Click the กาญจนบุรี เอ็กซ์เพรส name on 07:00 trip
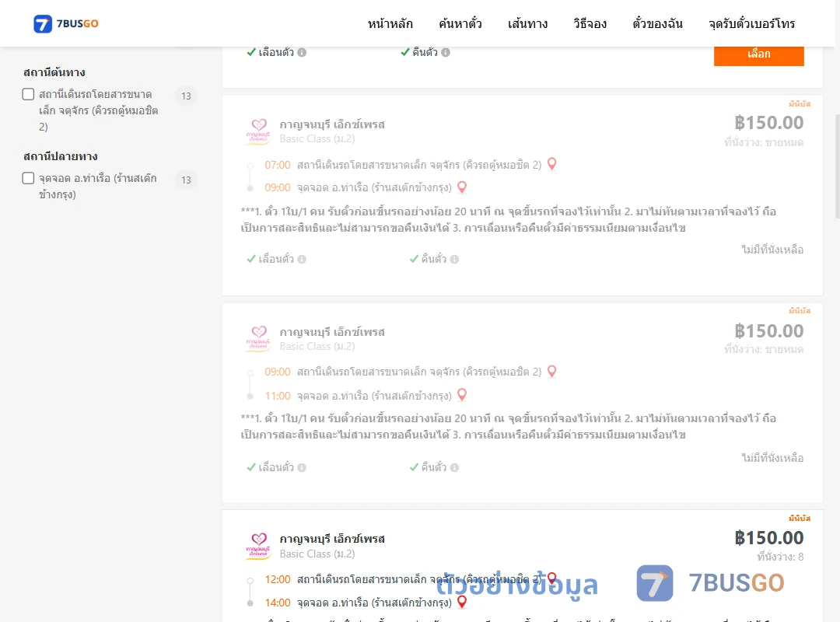Viewport: 840px width, 622px height. coord(332,124)
